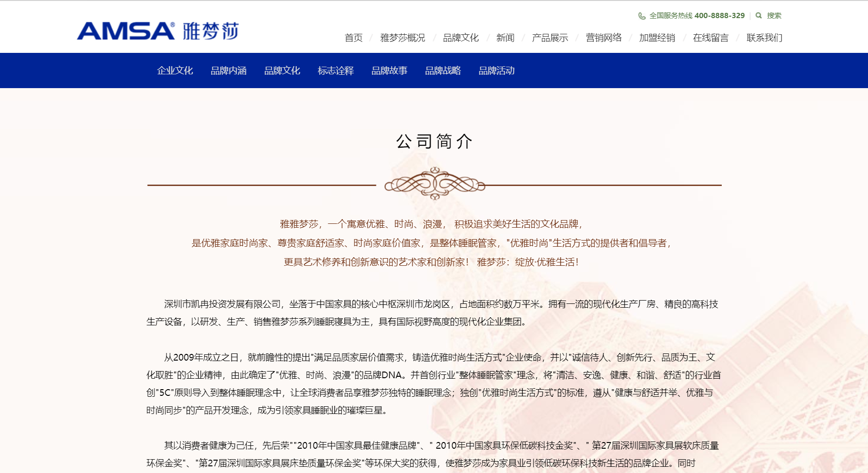Viewport: 868px width, 473px height.
Task: Open 品牌活动 in blue submenu
Action: 496,70
